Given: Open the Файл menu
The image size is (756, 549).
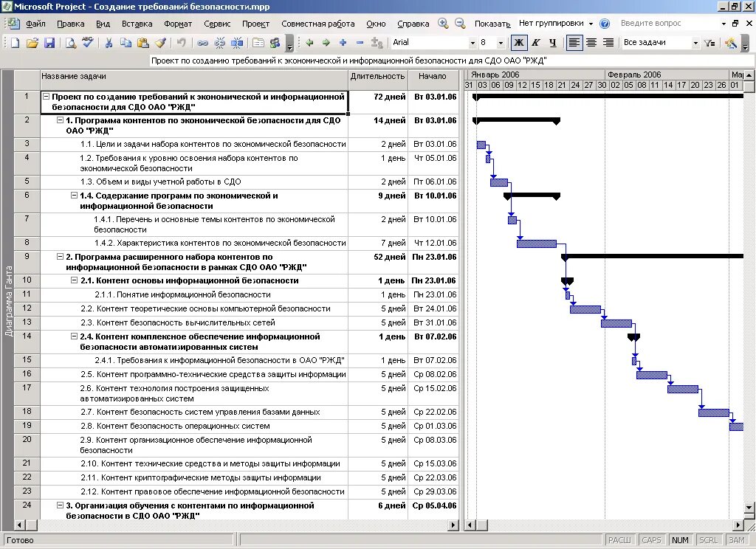Looking at the screenshot, I should point(35,24).
